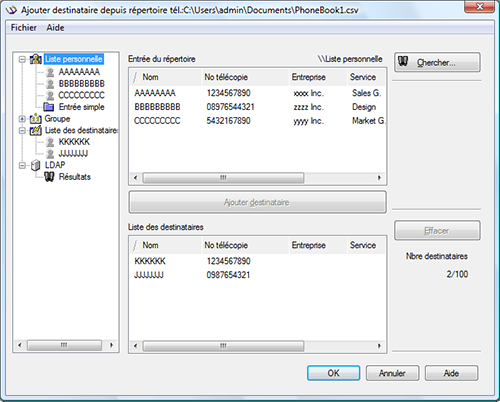The height and width of the screenshot is (402, 500).
Task: Select Liste des destinataires in the tree
Action: (81, 130)
